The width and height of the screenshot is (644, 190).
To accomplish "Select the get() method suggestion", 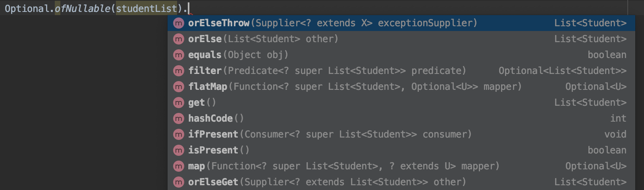I will [x=401, y=103].
